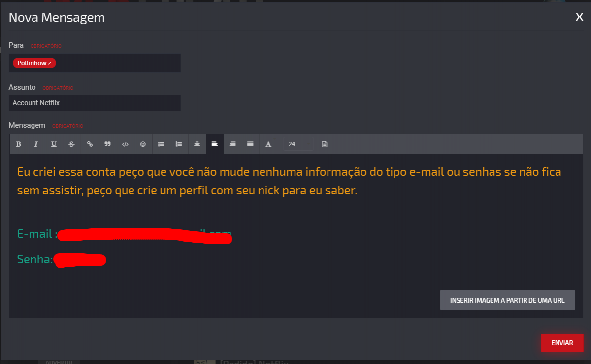This screenshot has width=591, height=364.
Task: Insert a bulleted list
Action: [x=161, y=144]
